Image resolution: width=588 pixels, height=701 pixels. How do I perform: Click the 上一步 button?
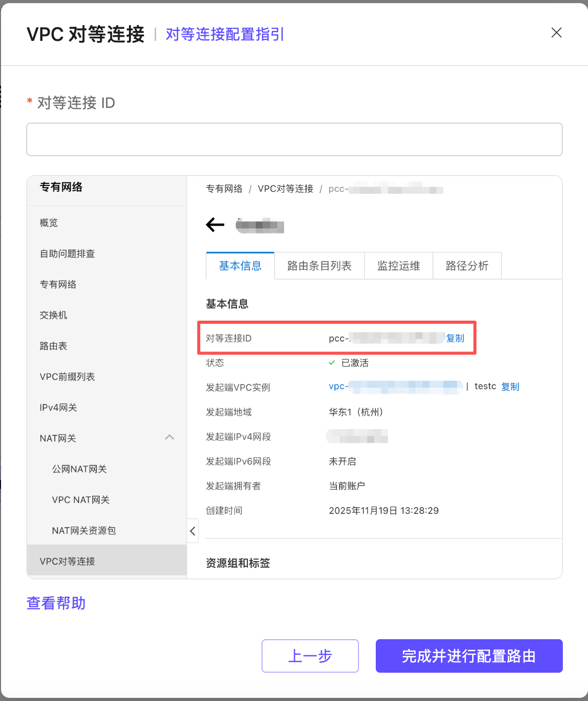310,655
